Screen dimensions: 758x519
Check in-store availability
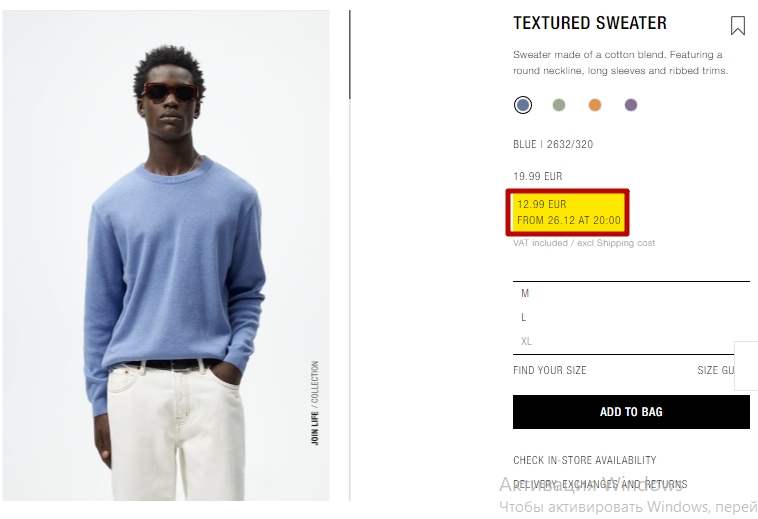584,460
